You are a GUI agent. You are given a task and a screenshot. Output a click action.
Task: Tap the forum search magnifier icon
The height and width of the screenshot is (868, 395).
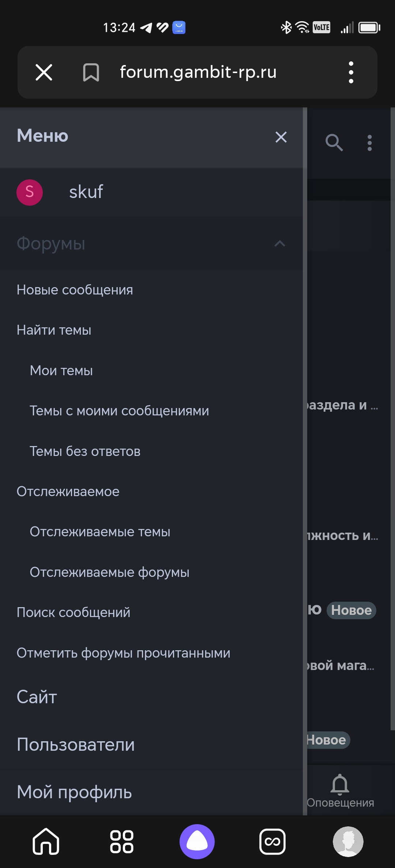[x=334, y=142]
